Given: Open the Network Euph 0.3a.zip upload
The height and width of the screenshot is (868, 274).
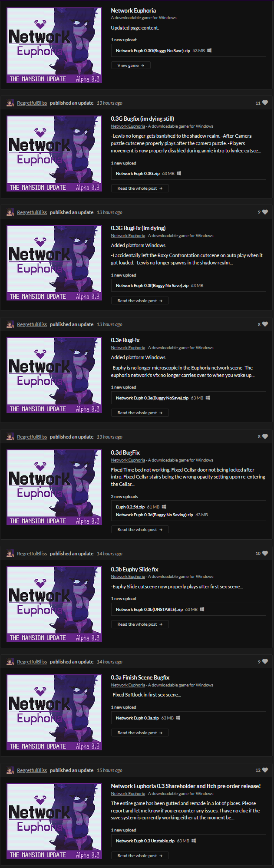Looking at the screenshot, I should pyautogui.click(x=137, y=718).
